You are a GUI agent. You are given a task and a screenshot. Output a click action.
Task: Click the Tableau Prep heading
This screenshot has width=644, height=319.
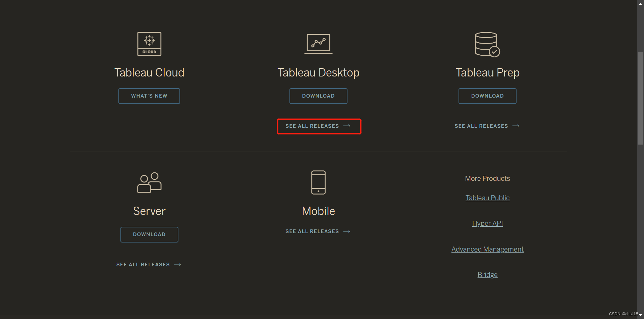pyautogui.click(x=487, y=73)
